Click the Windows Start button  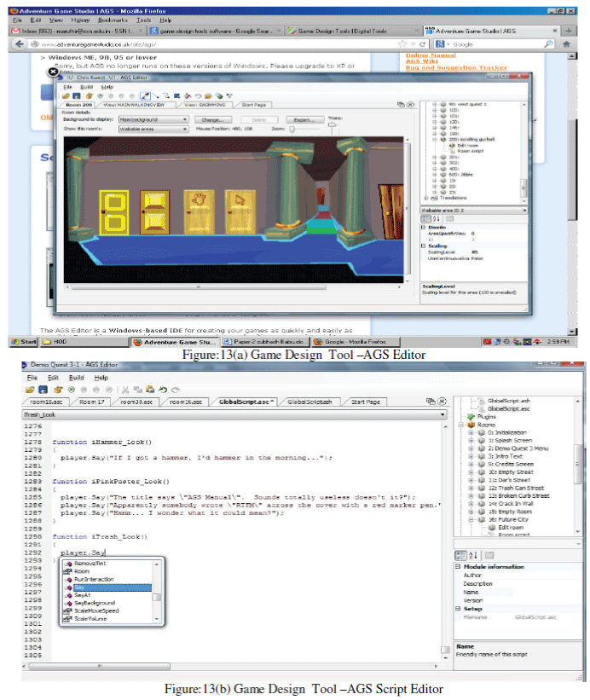coord(23,341)
